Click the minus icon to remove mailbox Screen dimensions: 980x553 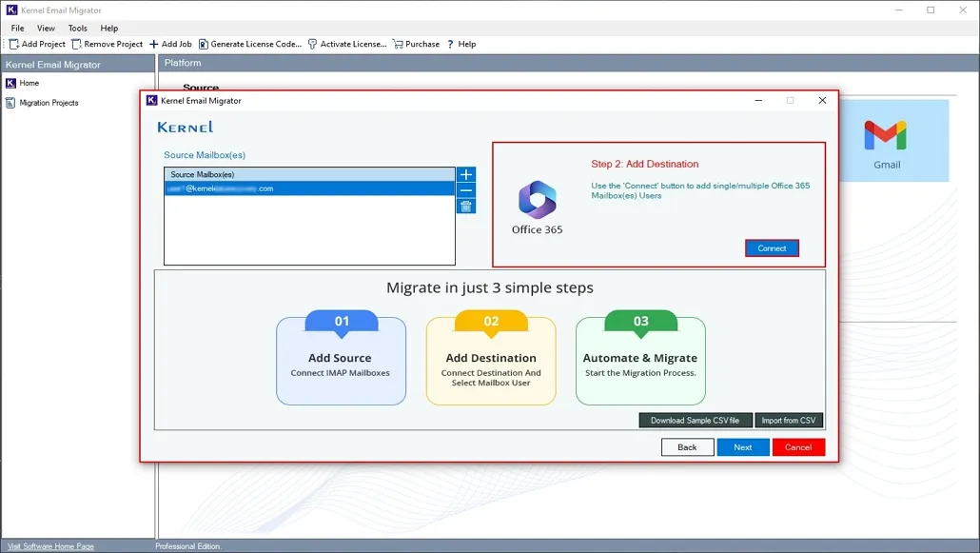[466, 190]
